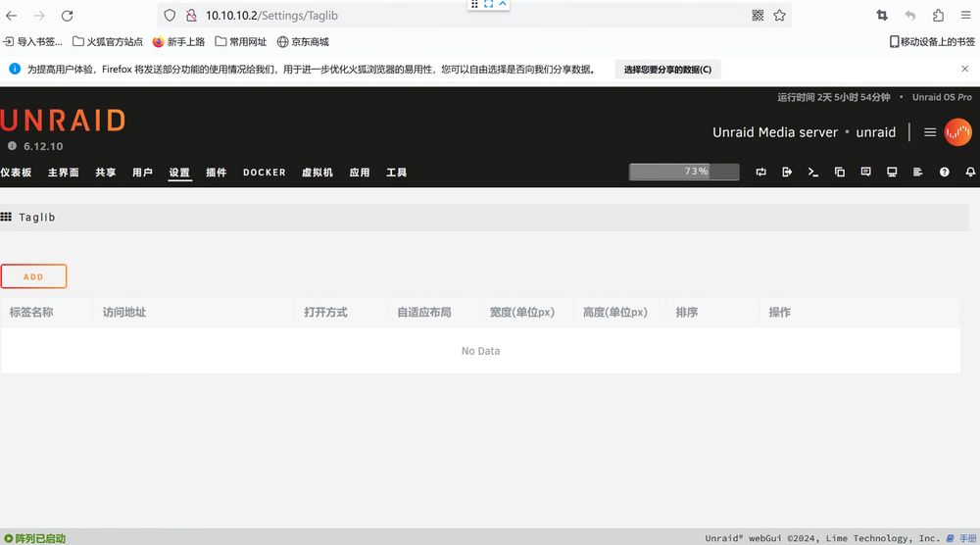980x545 pixels.
Task: Click the 73% usage progress bar
Action: coord(684,172)
